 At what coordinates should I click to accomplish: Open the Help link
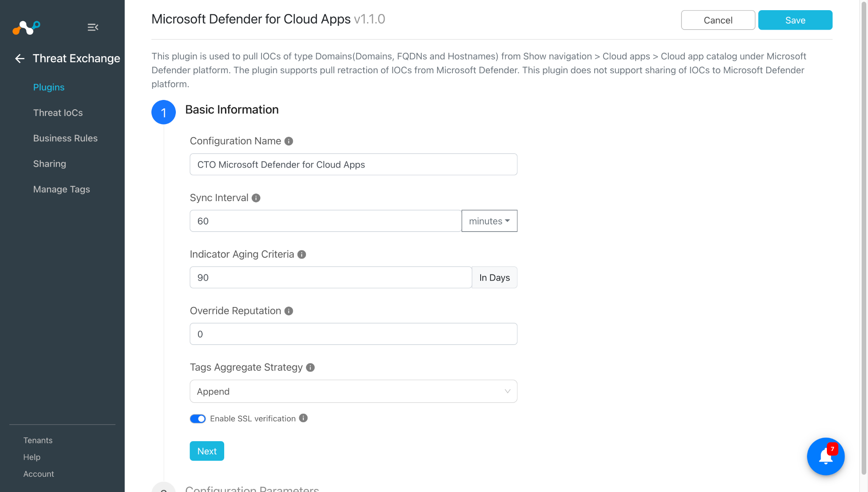(x=32, y=457)
